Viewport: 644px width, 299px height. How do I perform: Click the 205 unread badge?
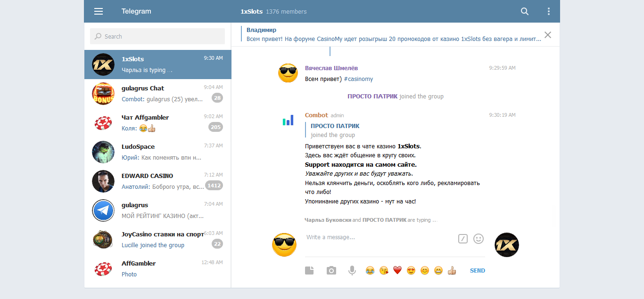(x=215, y=127)
